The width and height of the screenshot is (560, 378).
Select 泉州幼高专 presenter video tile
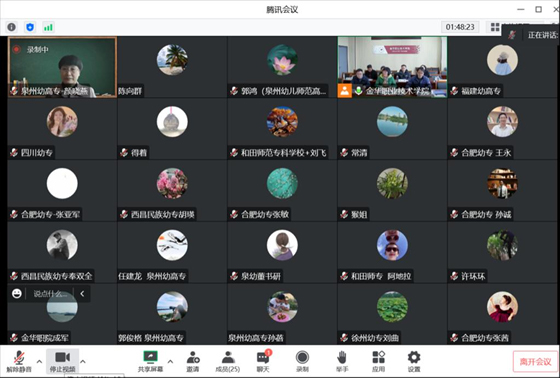pos(62,67)
